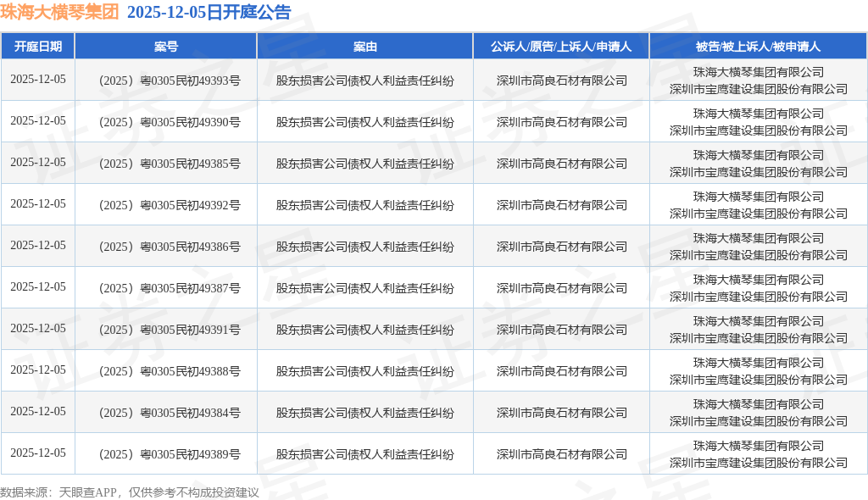Click plaintiff 深圳市高良石材有限公司 in the 49389号 row
The height and width of the screenshot is (500, 868).
(561, 454)
